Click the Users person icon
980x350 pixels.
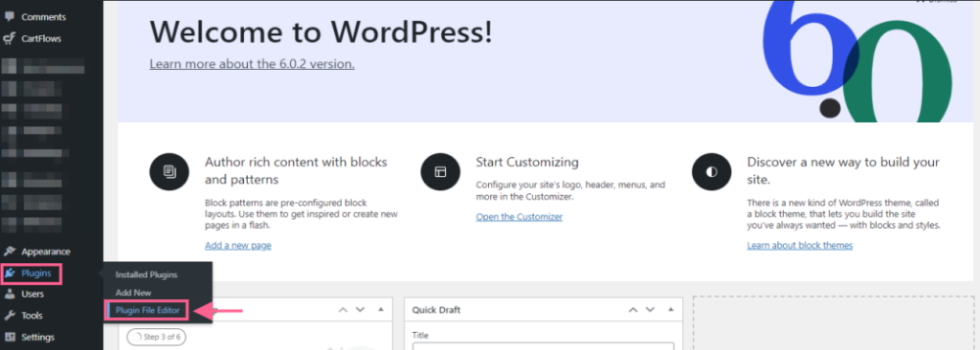tap(10, 294)
